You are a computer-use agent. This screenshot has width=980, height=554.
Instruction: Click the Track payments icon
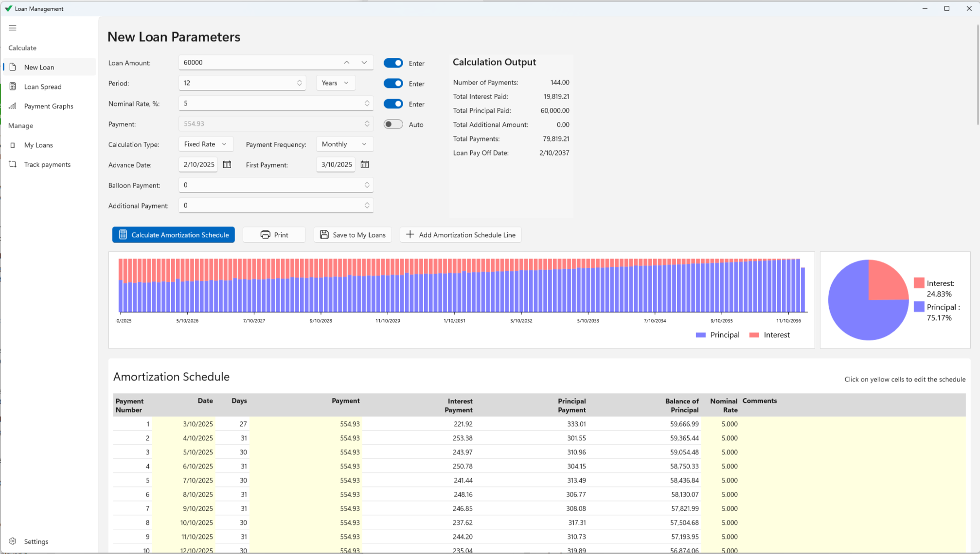coord(13,164)
